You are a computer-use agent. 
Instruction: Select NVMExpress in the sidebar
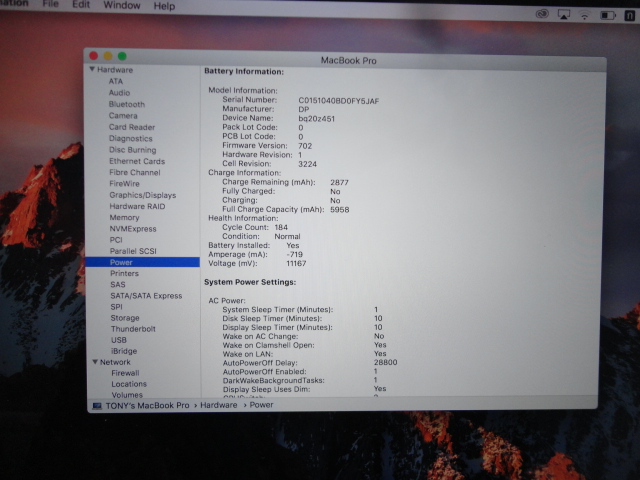[x=133, y=229]
